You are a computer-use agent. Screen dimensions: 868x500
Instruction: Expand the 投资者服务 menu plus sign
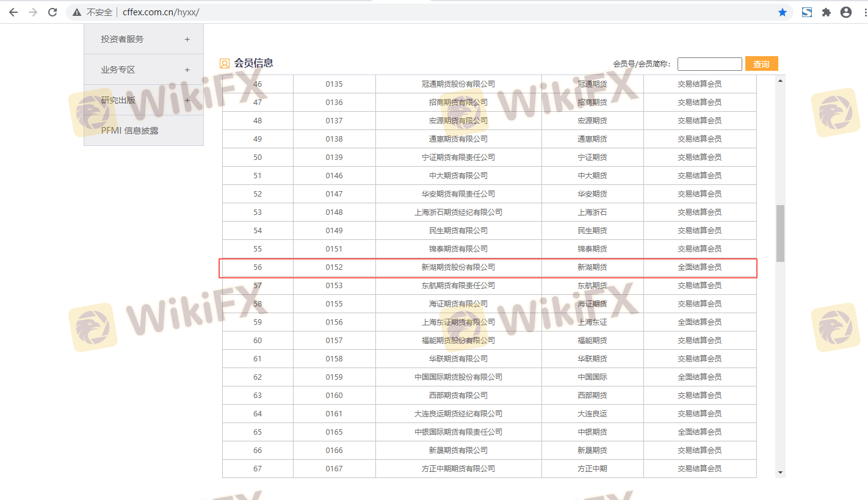tap(187, 39)
